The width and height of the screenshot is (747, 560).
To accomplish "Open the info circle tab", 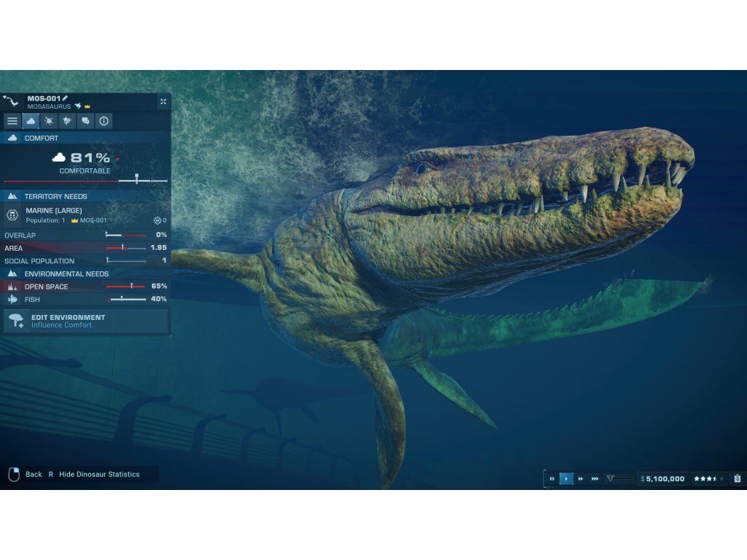I will pos(104,121).
